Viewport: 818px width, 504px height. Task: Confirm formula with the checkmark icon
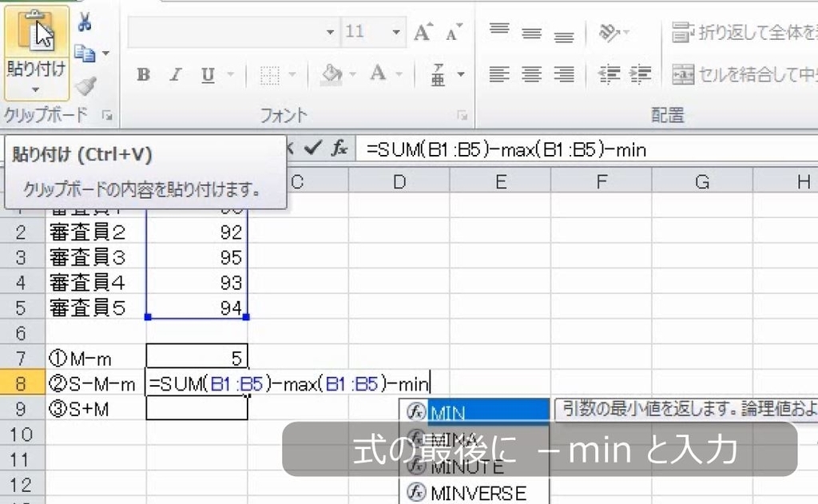(x=313, y=149)
